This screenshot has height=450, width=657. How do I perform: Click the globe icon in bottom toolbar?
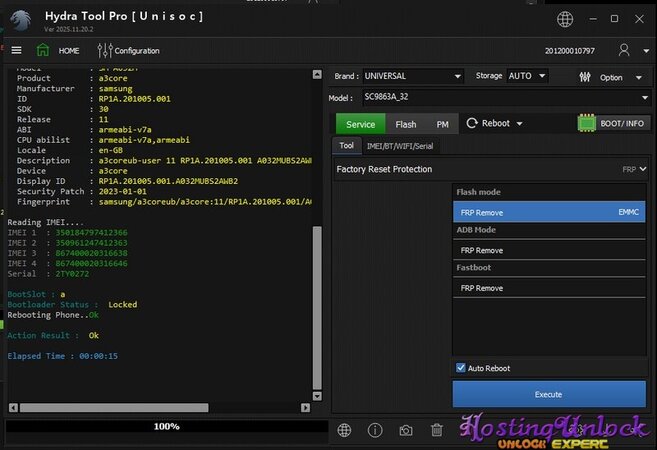[x=344, y=430]
